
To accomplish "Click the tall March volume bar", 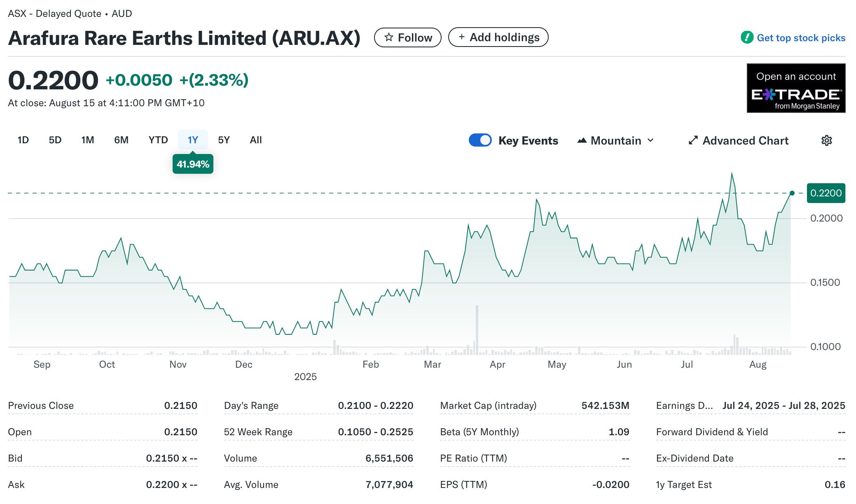I will click(477, 329).
